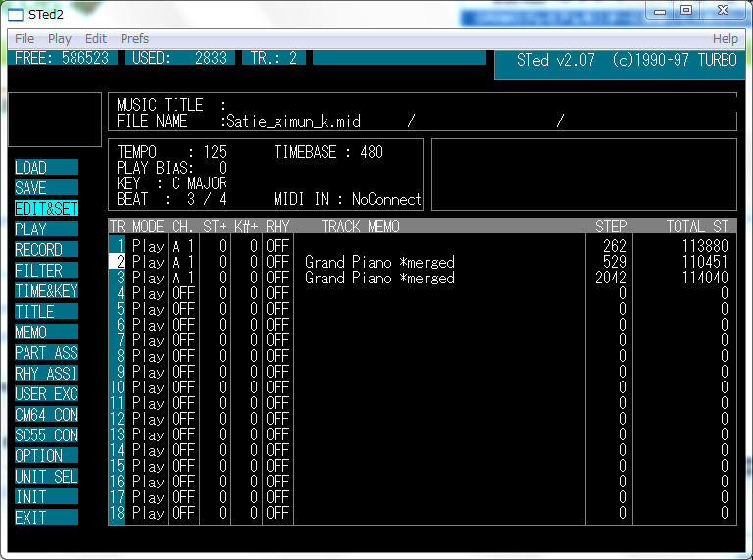The width and height of the screenshot is (753, 560).
Task: Toggle track 1 Play mode
Action: [148, 247]
